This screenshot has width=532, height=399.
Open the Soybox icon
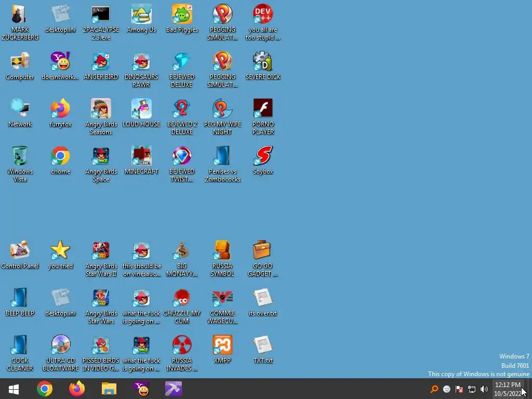point(262,156)
